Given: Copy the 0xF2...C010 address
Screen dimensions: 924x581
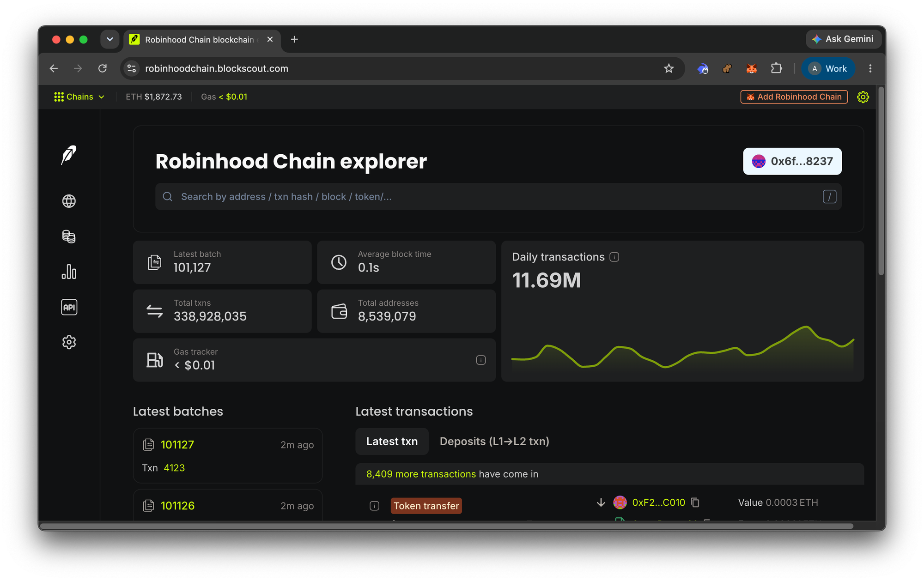Looking at the screenshot, I should 695,502.
